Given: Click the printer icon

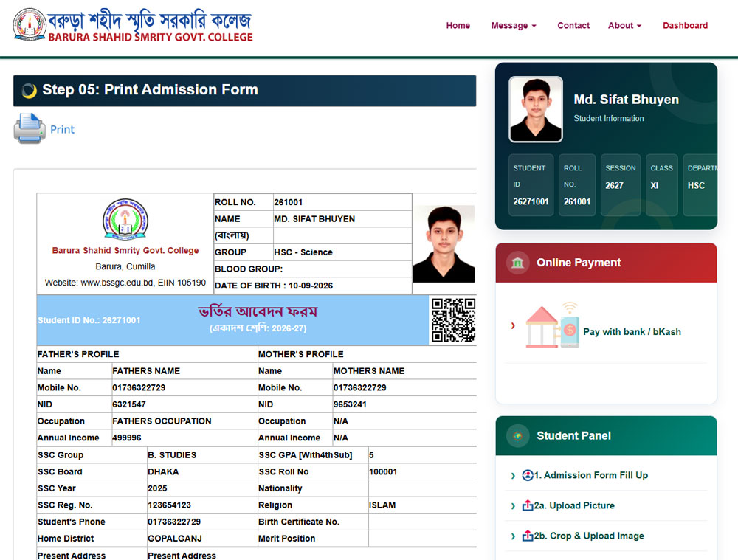Looking at the screenshot, I should click(x=30, y=128).
